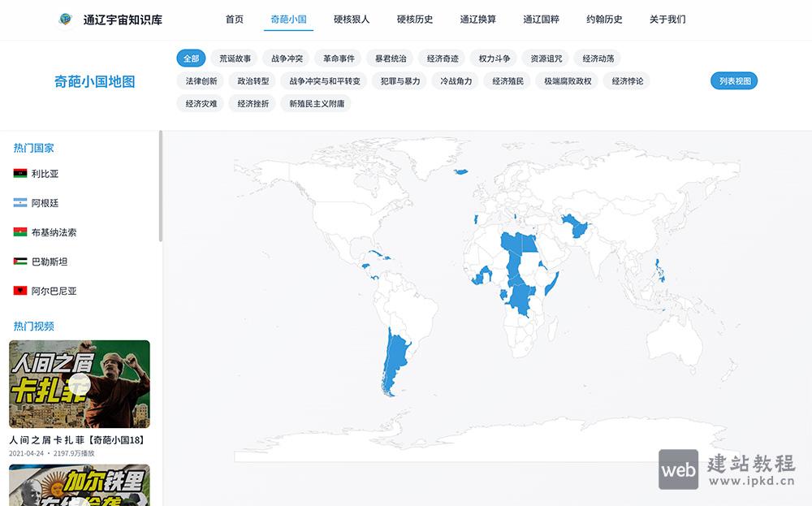Switch to 列表视图 list view
The width and height of the screenshot is (812, 506).
(734, 80)
